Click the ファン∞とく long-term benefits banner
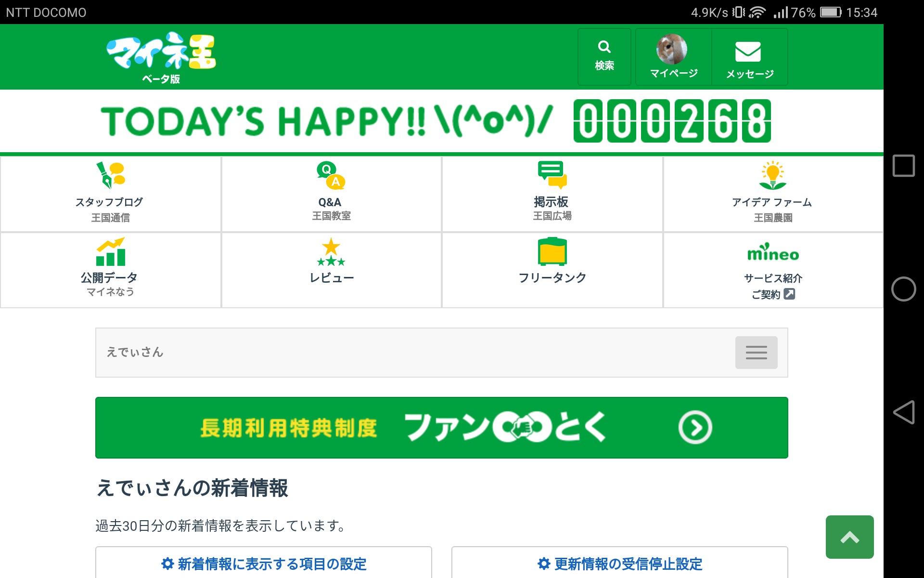924x578 pixels. coord(441,427)
